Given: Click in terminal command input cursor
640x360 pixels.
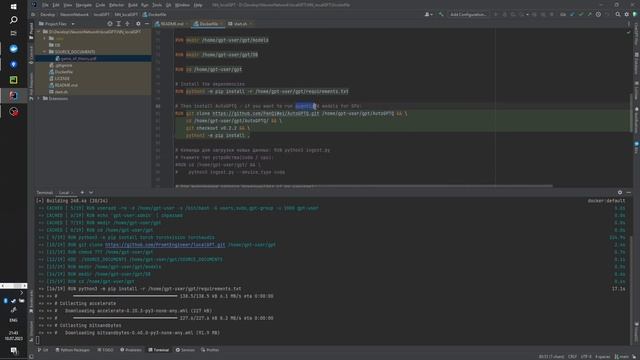Looking at the screenshot, I should (38, 340).
